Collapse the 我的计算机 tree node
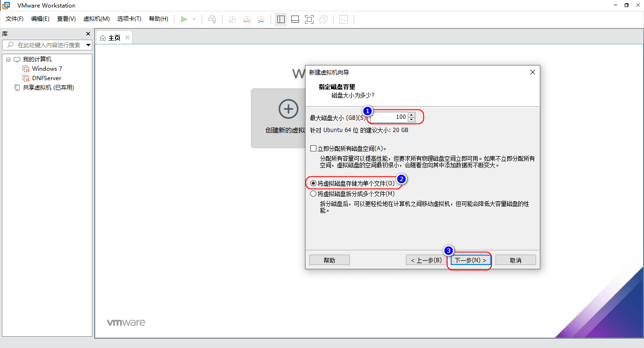The image size is (644, 348). tap(8, 59)
